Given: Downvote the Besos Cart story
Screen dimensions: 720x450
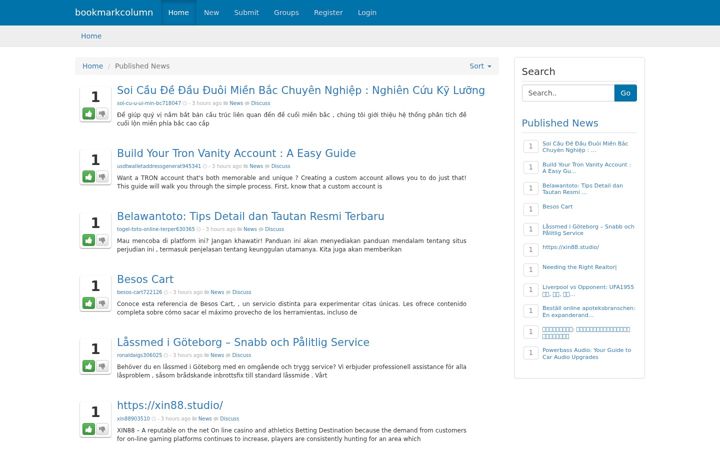Looking at the screenshot, I should (102, 303).
